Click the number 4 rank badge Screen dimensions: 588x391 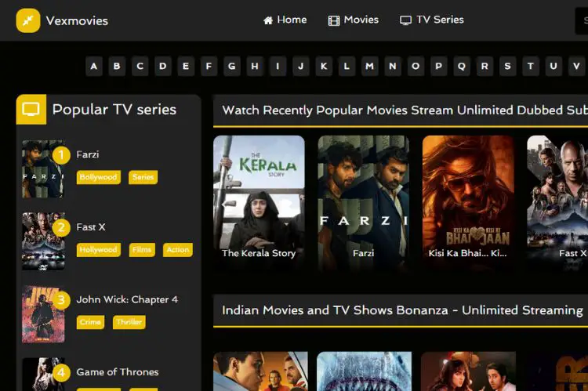61,373
